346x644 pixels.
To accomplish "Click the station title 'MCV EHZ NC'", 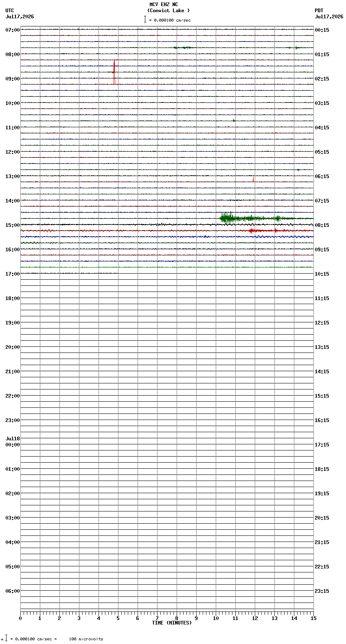I will pos(164,4).
